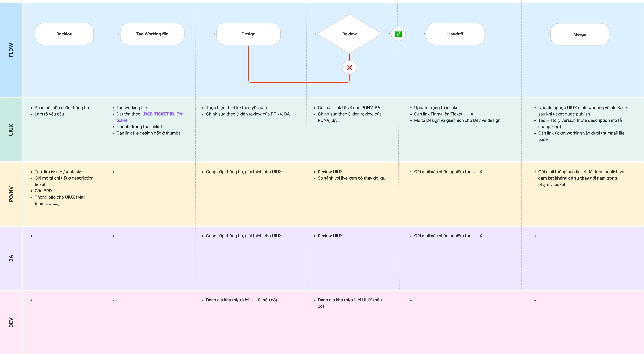644x354 pixels.
Task: Click the Design flow node
Action: click(x=248, y=34)
